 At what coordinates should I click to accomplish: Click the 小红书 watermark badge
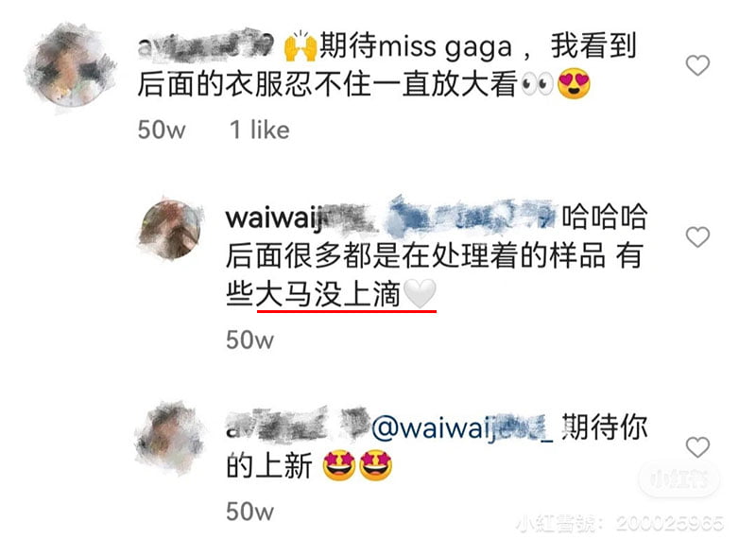tap(679, 479)
